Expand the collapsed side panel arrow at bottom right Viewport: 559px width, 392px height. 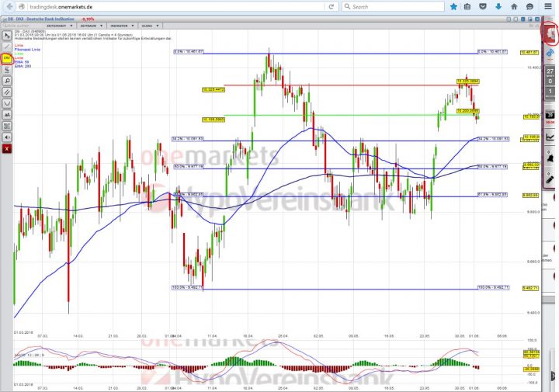554,376
